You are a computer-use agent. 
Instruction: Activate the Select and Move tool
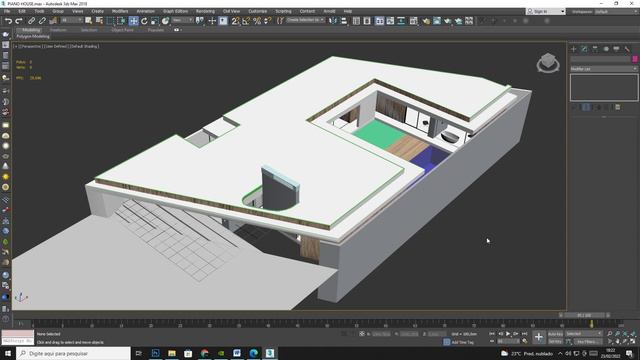coord(133,21)
